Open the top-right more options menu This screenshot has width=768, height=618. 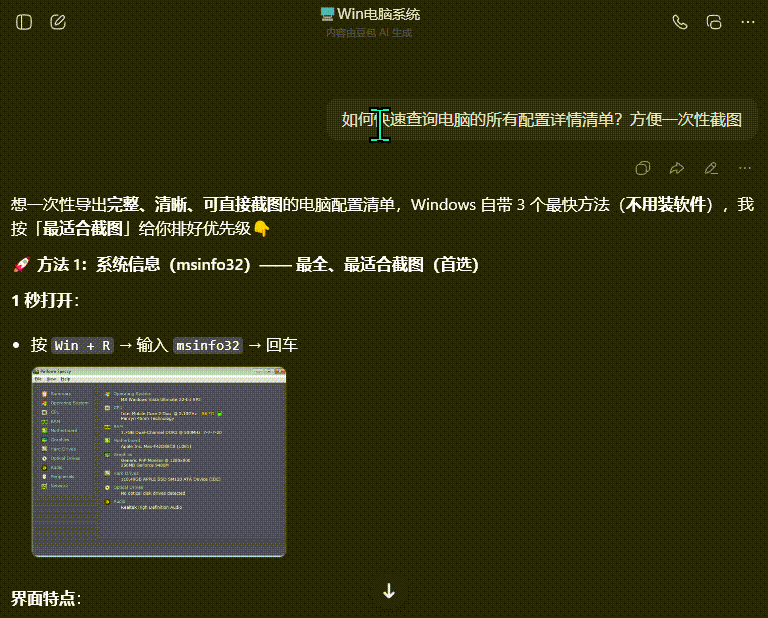point(748,22)
